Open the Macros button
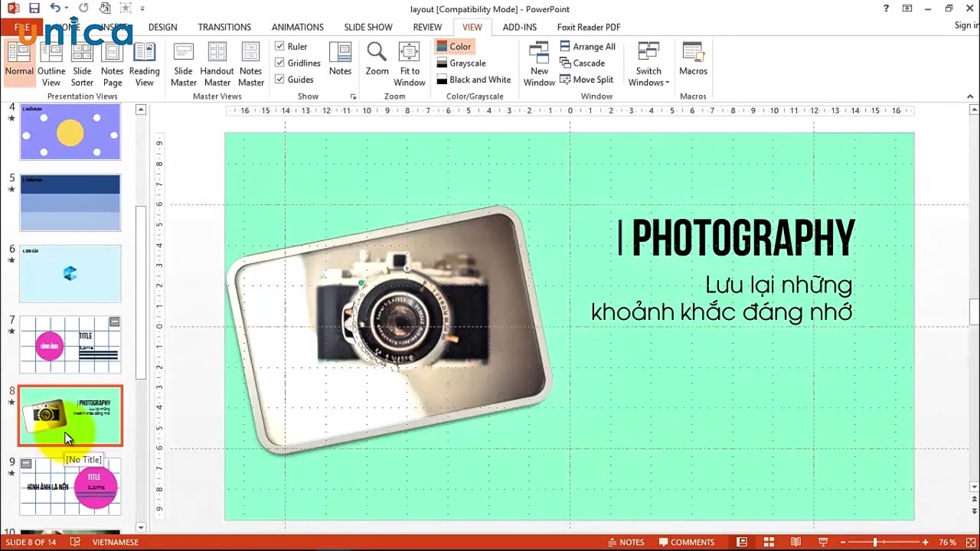Viewport: 980px width, 551px height. point(693,59)
